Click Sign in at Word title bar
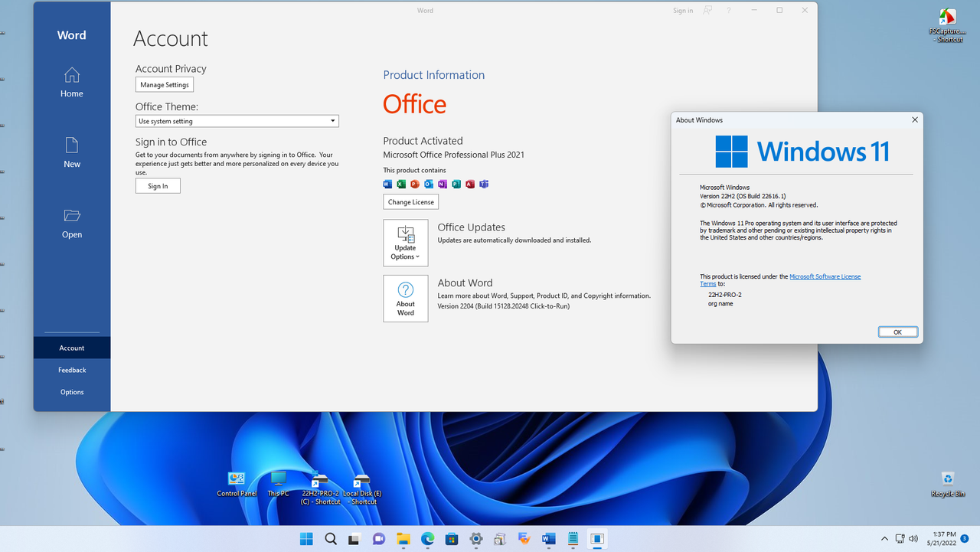980x552 pixels. pyautogui.click(x=683, y=11)
